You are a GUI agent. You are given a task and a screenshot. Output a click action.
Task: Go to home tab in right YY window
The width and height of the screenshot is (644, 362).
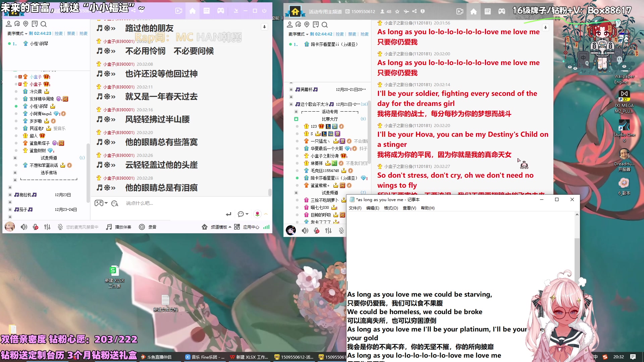click(x=474, y=11)
